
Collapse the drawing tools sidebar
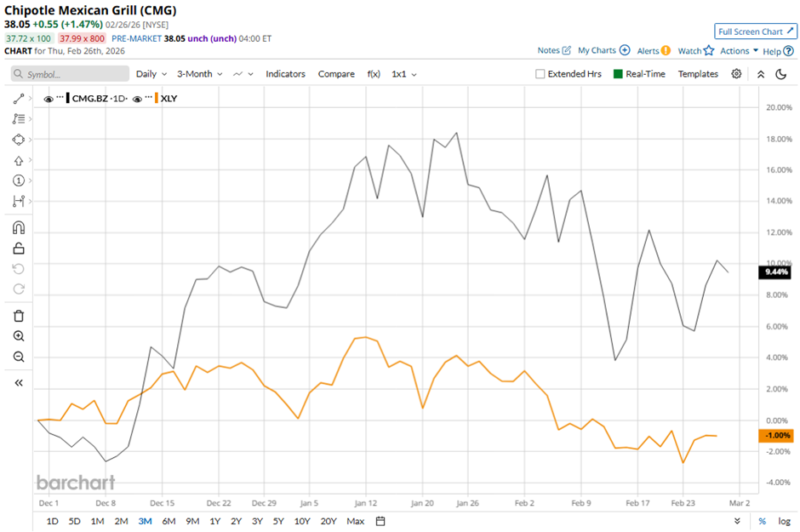click(19, 382)
